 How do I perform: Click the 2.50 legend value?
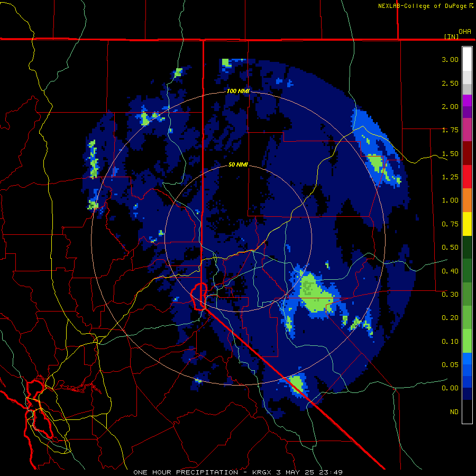[450, 83]
